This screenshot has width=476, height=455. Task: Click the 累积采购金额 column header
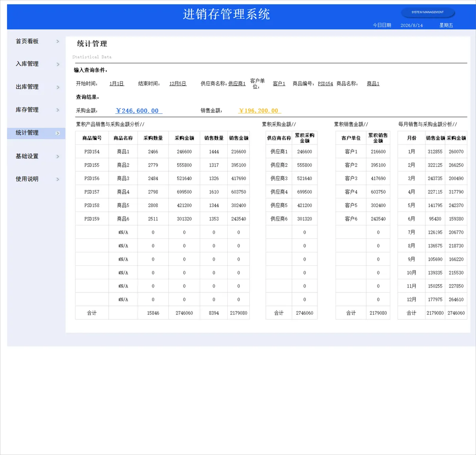pos(305,138)
